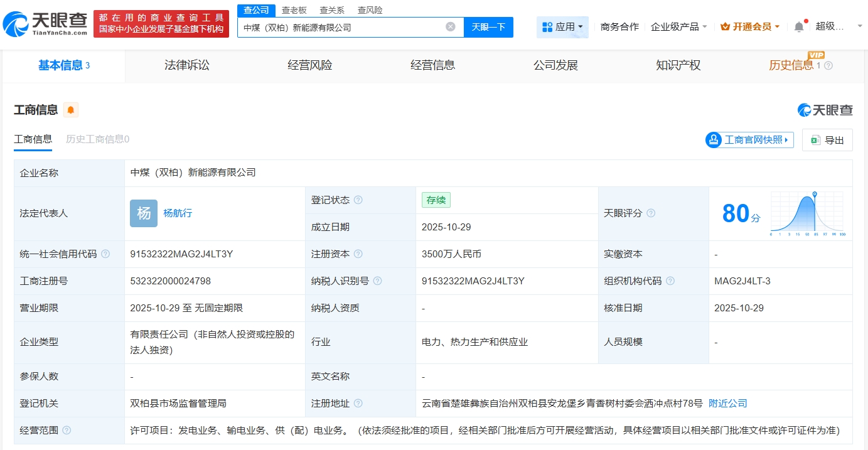This screenshot has height=450, width=868.
Task: Click the notification bell in header
Action: tap(799, 26)
